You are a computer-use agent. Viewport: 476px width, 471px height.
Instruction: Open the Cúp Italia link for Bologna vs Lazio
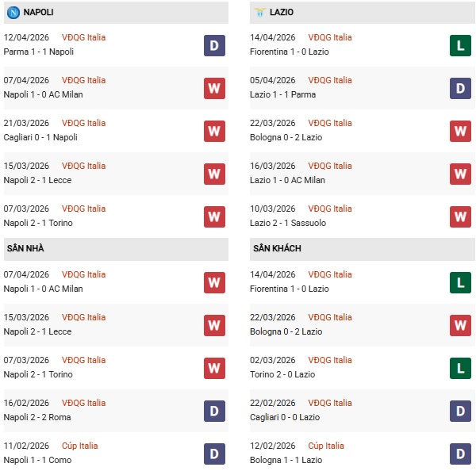pyautogui.click(x=326, y=446)
